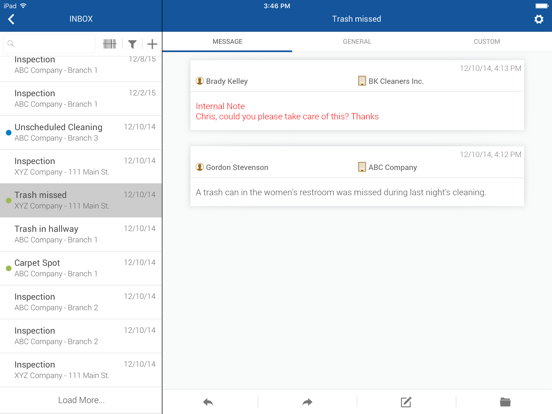The width and height of the screenshot is (552, 414).
Task: Tap the back arrow in Inbox header
Action: coord(11,19)
